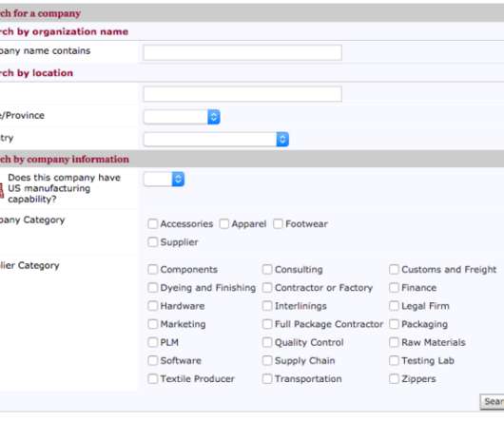Check the Interlinings checkbox
Screen dimensions: 504x421
click(267, 306)
